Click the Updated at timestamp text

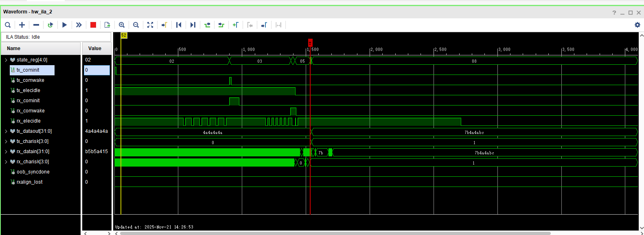click(x=154, y=227)
